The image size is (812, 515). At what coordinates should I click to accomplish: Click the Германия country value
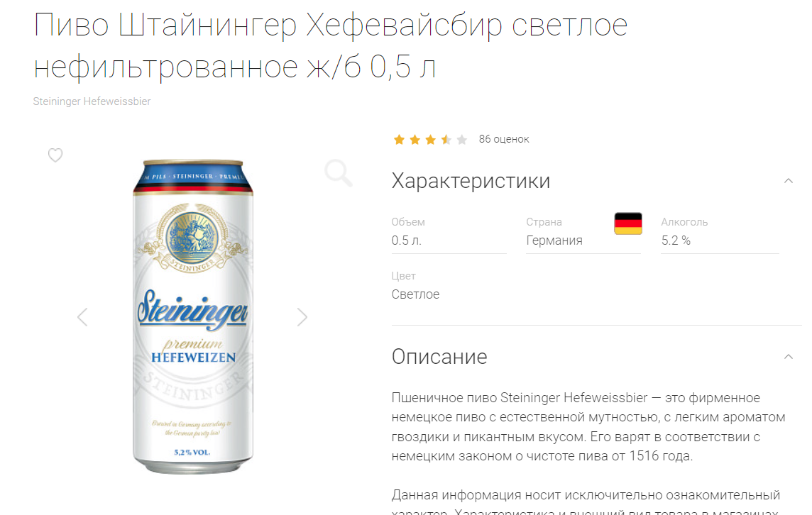click(554, 240)
